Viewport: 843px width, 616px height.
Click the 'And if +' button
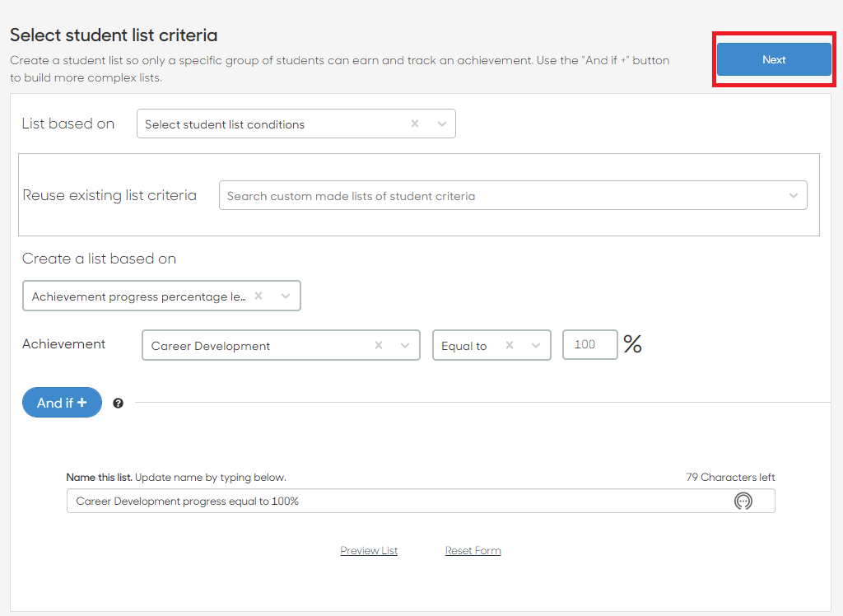[x=62, y=403]
